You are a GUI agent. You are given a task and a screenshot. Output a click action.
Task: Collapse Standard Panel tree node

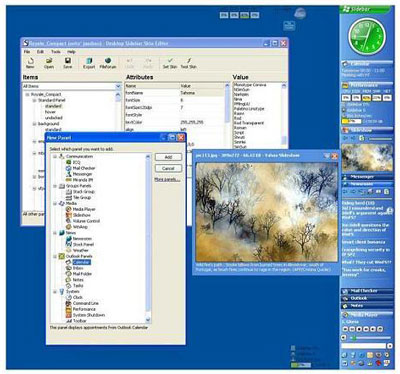coord(34,100)
